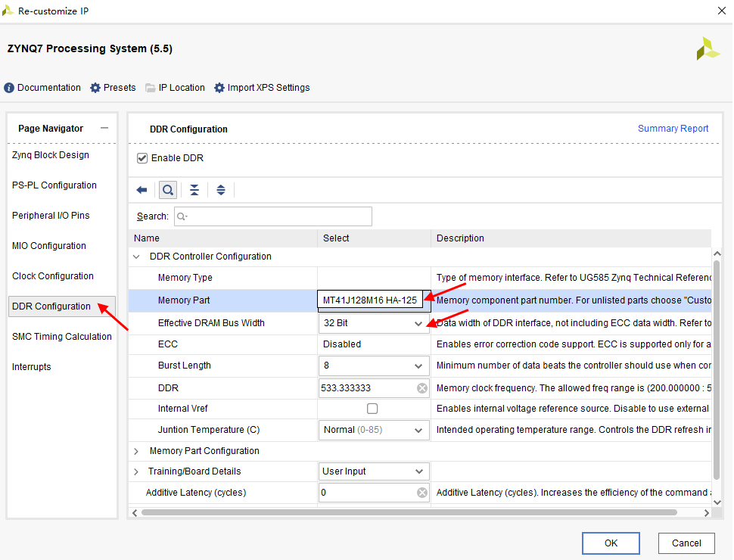
Task: Select the ECC row label
Action: pyautogui.click(x=167, y=344)
